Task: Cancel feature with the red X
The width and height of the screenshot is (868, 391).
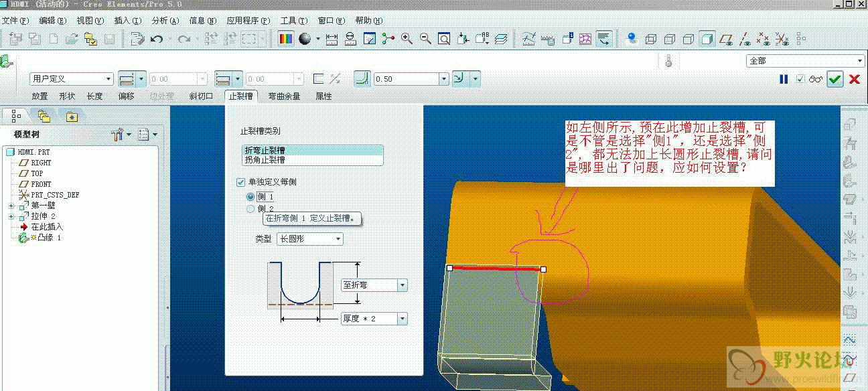Action: [855, 79]
